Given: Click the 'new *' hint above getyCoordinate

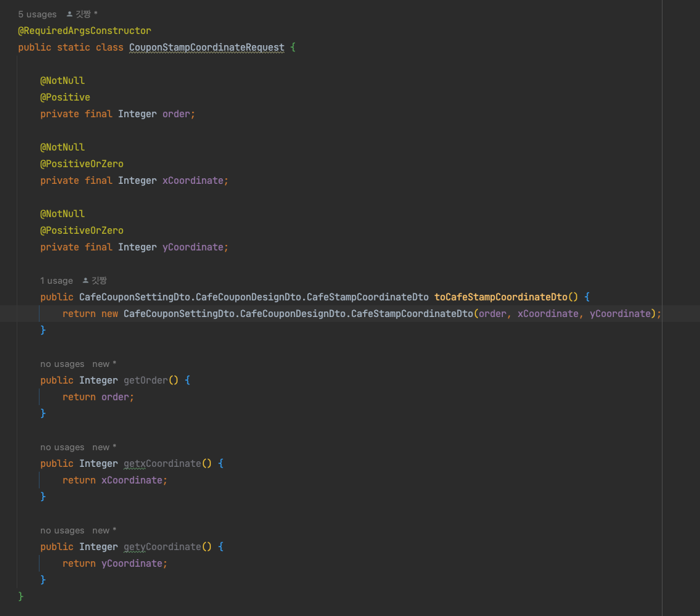Looking at the screenshot, I should (x=104, y=531).
